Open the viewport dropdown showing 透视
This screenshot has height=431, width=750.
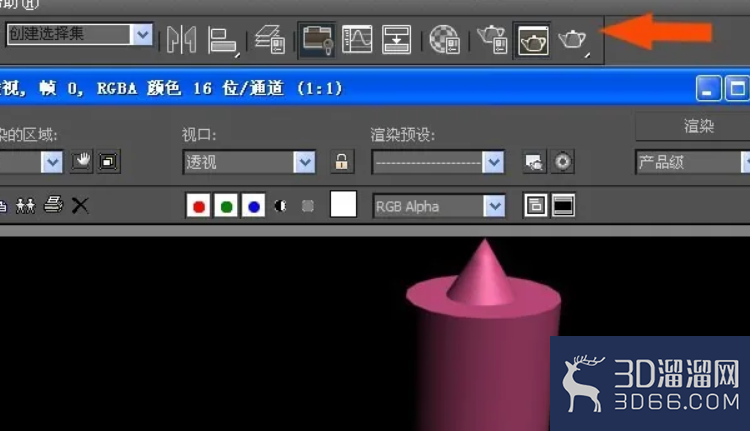click(249, 162)
